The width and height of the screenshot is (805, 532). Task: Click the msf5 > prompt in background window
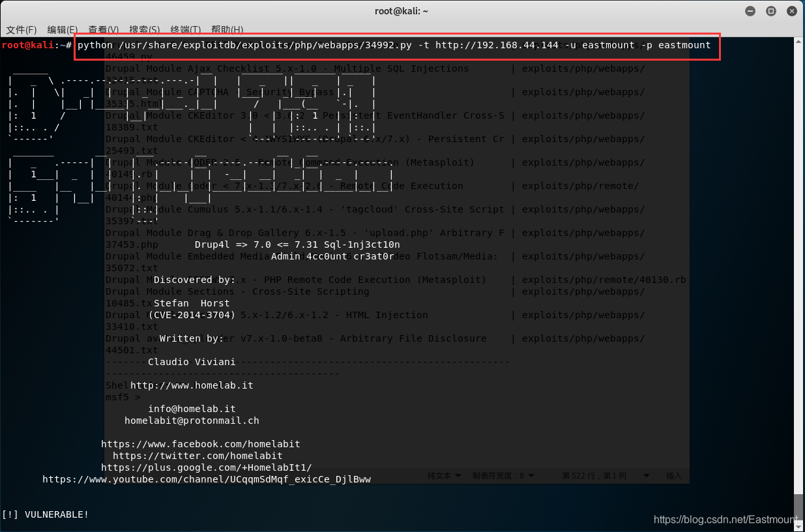coord(123,396)
